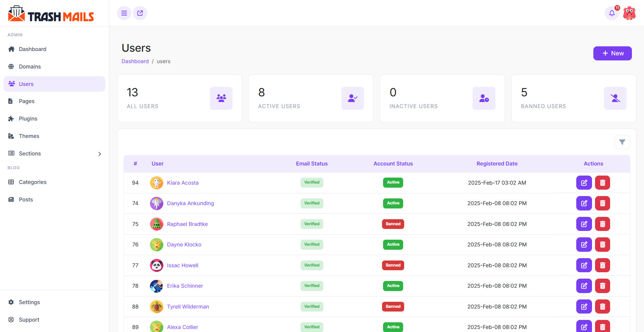The image size is (644, 332).
Task: Open the Plugins section in the sidebar
Action: pos(28,118)
